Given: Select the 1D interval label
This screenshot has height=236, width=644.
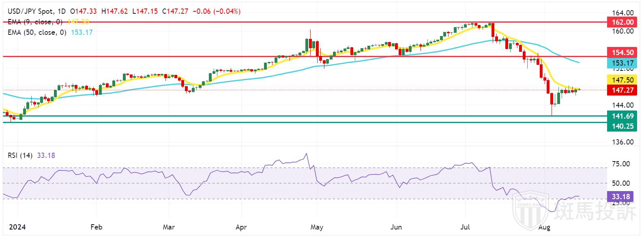Looking at the screenshot, I should 62,11.
